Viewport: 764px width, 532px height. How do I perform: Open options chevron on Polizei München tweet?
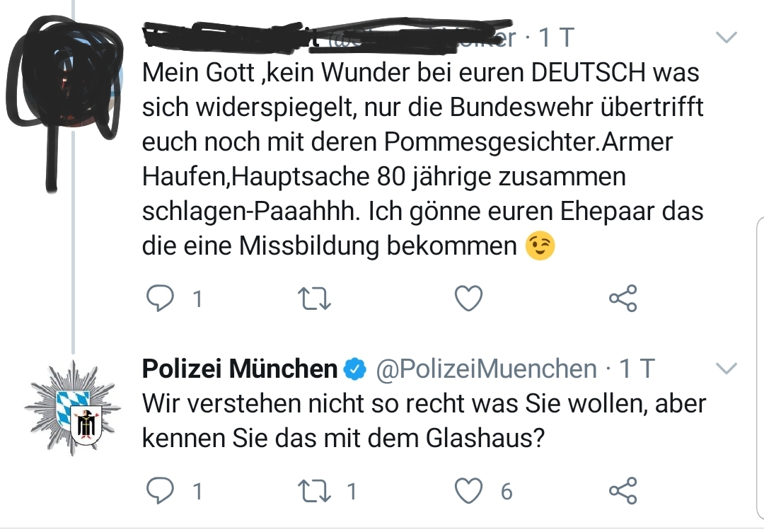[x=727, y=368]
